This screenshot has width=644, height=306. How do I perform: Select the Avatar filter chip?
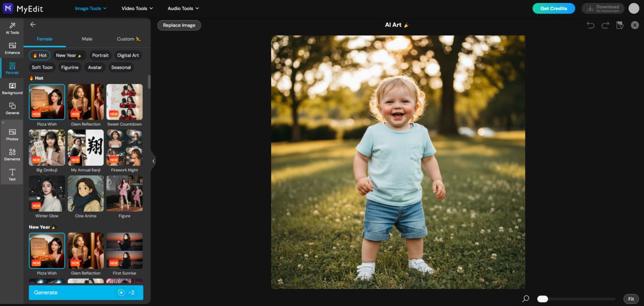pos(95,67)
